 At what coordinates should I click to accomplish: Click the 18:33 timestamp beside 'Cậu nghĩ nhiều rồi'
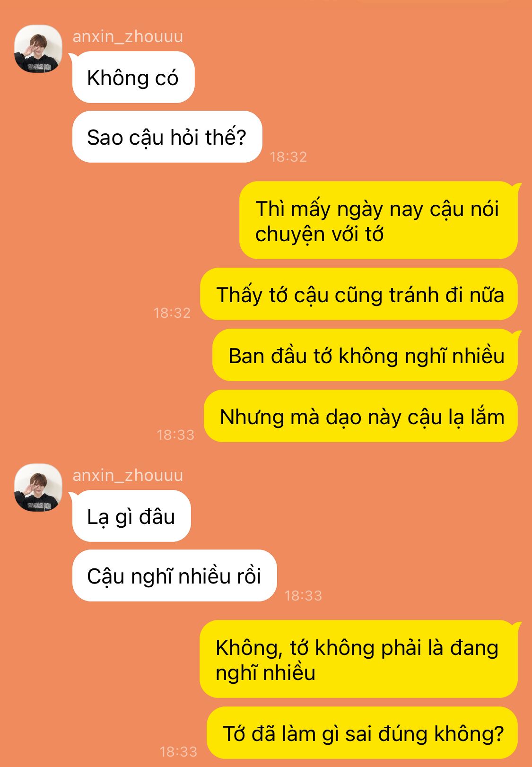303,595
